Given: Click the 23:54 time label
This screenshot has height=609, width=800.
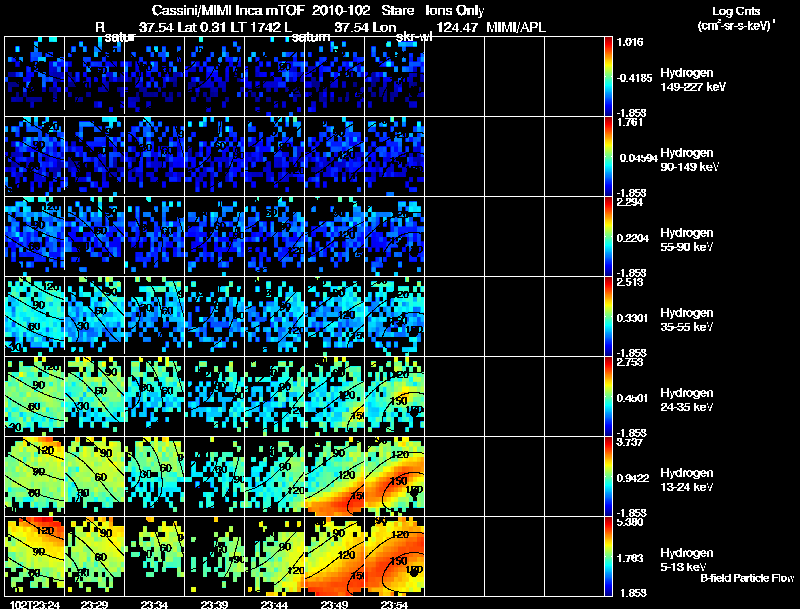Looking at the screenshot, I should (394, 605).
